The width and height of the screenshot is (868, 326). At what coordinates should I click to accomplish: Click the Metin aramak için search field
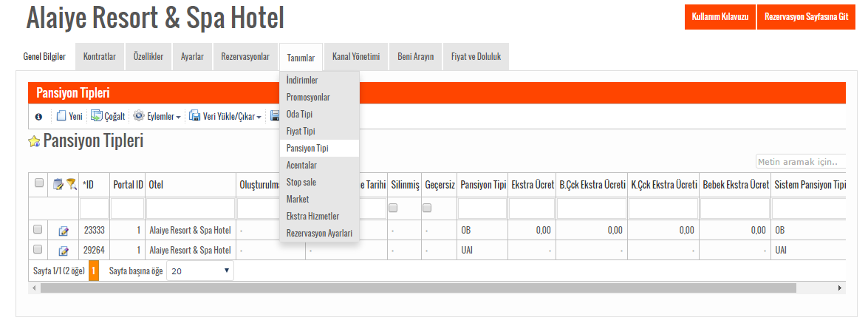[801, 162]
